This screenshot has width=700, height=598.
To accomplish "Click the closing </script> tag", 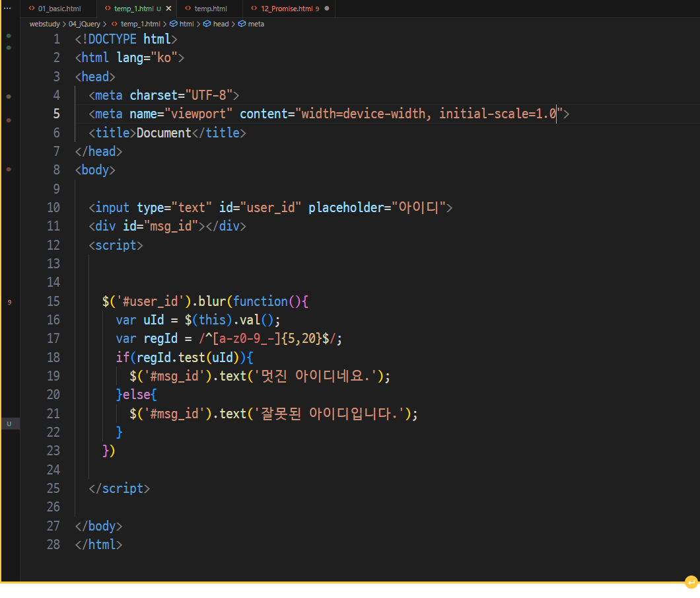I will point(119,488).
